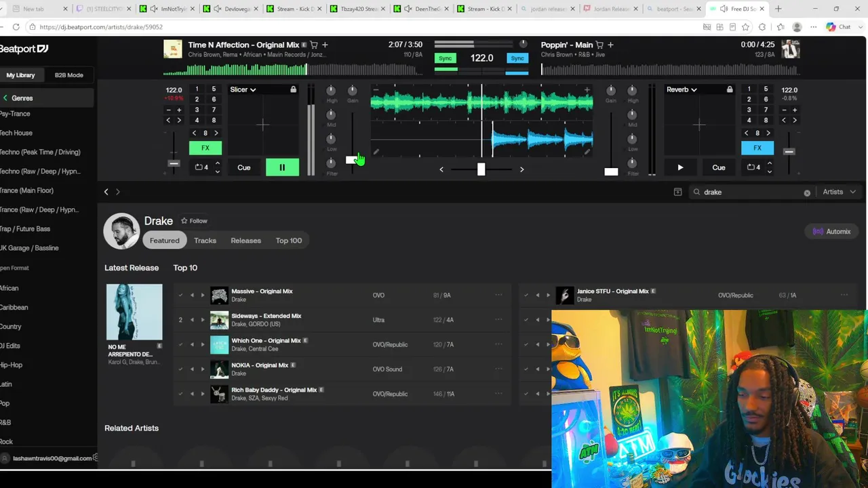Open the Artists search filter dropdown
Viewport: 868px width, 488px height.
pos(838,192)
